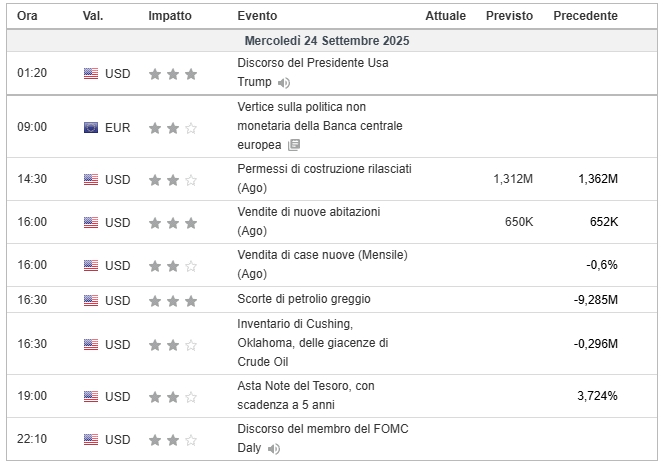The height and width of the screenshot is (466, 663).
Task: Open Discorso del Presidente Usa Trump event
Action: [312, 63]
